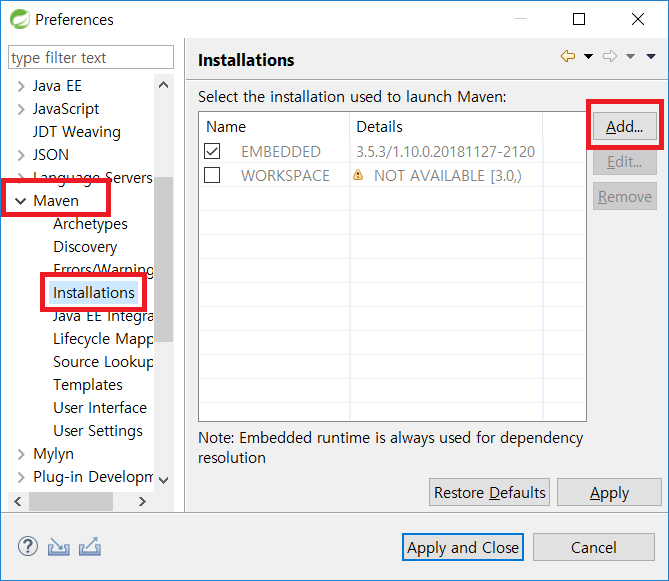Select User Settings under Maven
The height and width of the screenshot is (581, 669).
pyautogui.click(x=98, y=431)
